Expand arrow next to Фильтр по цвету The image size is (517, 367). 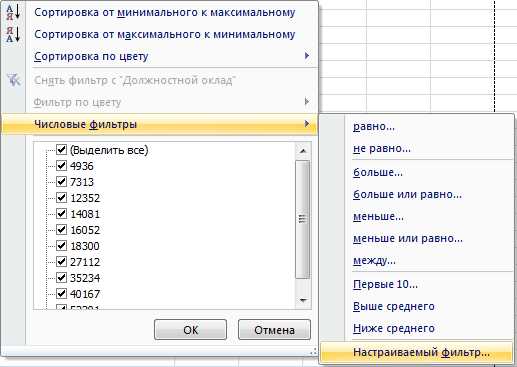(x=307, y=101)
